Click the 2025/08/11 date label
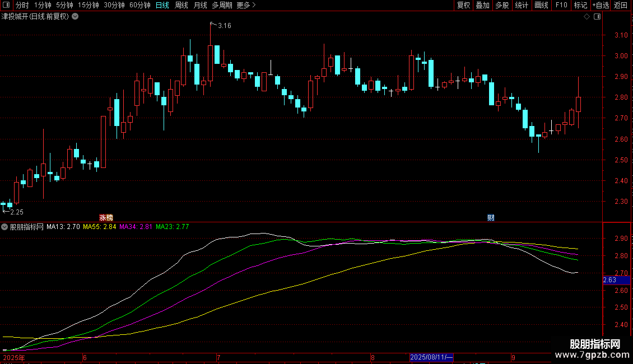 click(x=431, y=357)
